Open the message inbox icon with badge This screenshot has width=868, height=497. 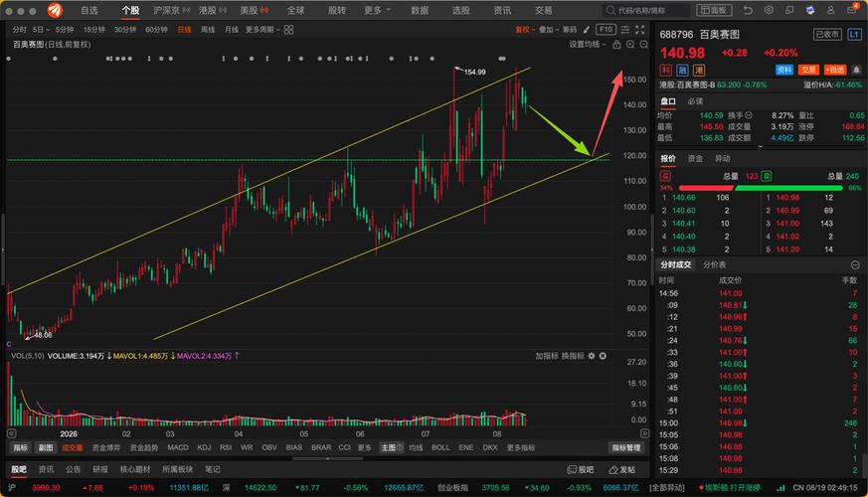[851, 9]
